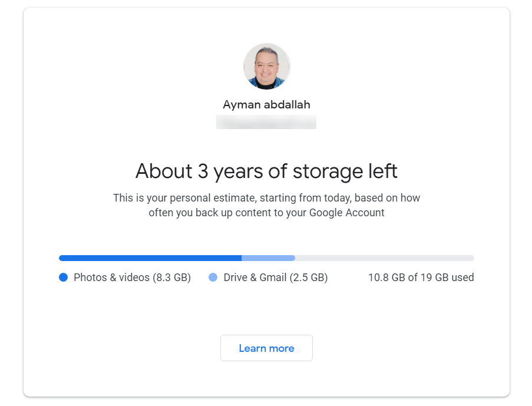
Task: Click the 'Photos & videos' legend text
Action: point(111,278)
